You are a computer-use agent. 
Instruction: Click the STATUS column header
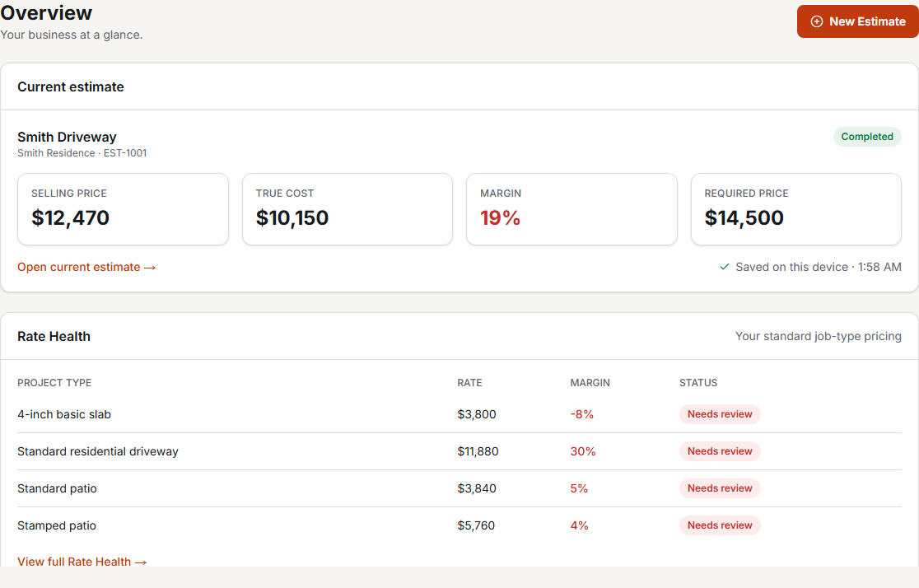(698, 383)
